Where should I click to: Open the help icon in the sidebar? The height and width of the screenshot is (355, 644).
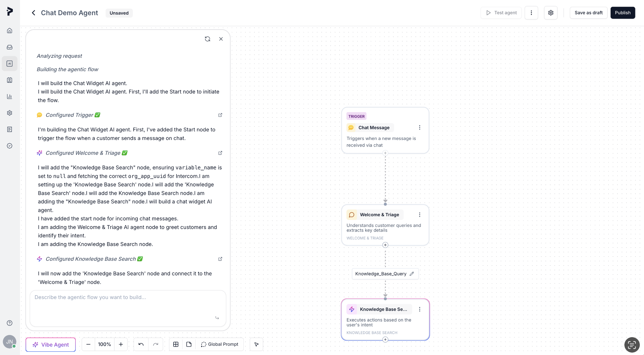10,323
